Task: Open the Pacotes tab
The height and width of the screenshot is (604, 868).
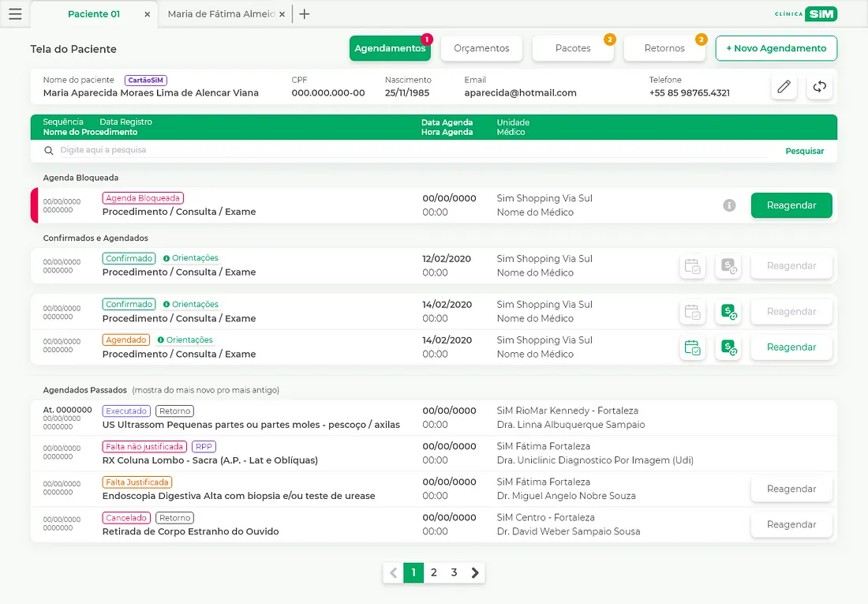Action: tap(573, 48)
